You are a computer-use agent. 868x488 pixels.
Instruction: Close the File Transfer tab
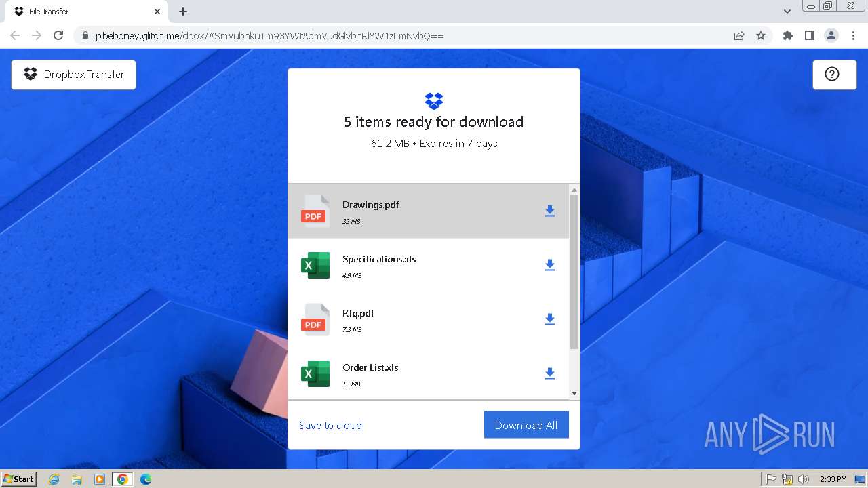(x=157, y=12)
